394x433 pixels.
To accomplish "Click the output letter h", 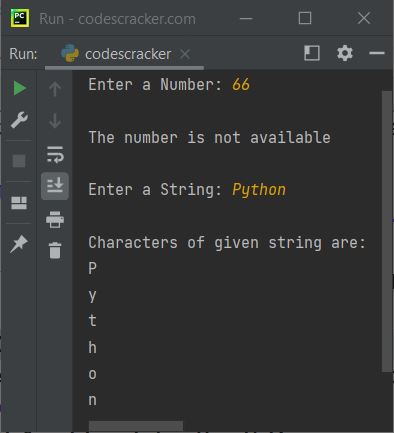I will [93, 347].
